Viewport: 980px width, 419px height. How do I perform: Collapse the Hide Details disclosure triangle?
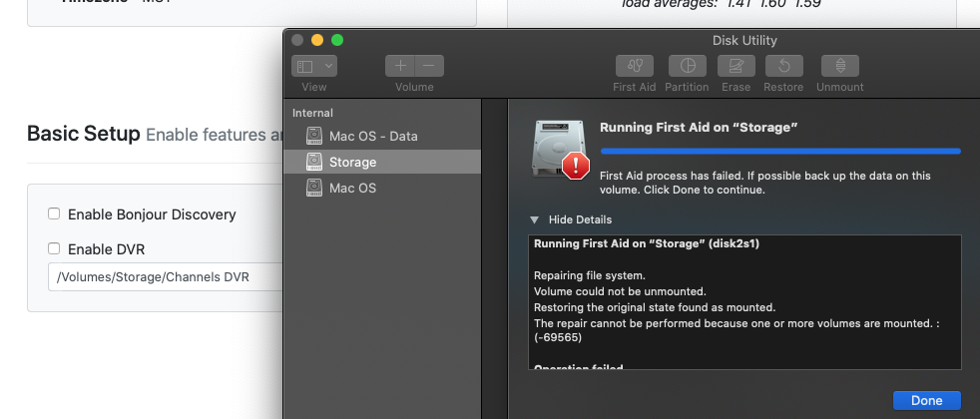(x=535, y=219)
